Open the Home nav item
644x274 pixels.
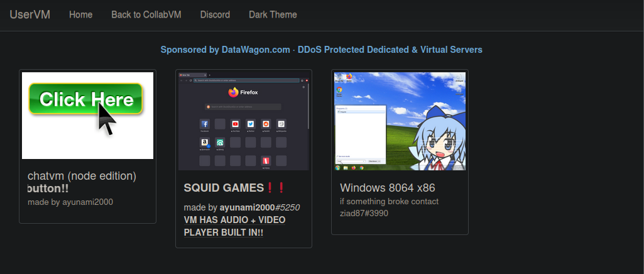[80, 14]
